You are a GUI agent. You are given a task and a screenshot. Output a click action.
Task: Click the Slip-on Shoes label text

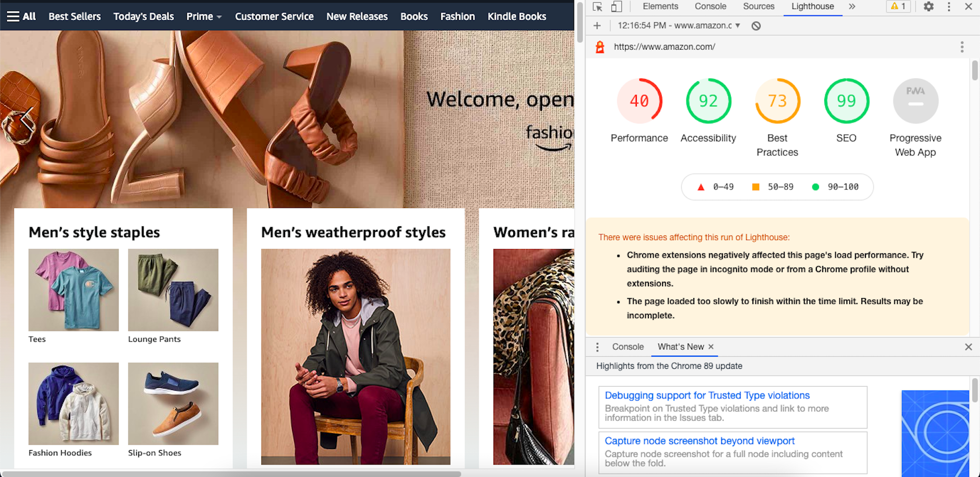pos(155,453)
